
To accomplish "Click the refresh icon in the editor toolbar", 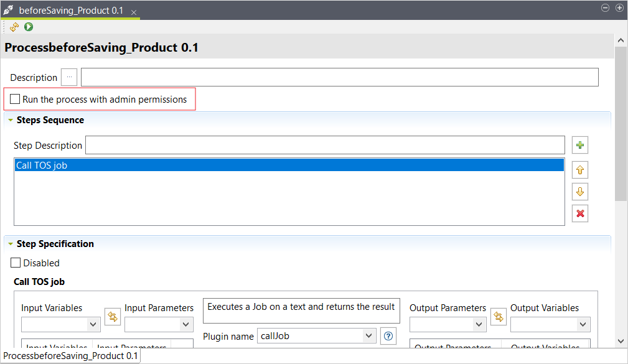I will click(x=14, y=27).
